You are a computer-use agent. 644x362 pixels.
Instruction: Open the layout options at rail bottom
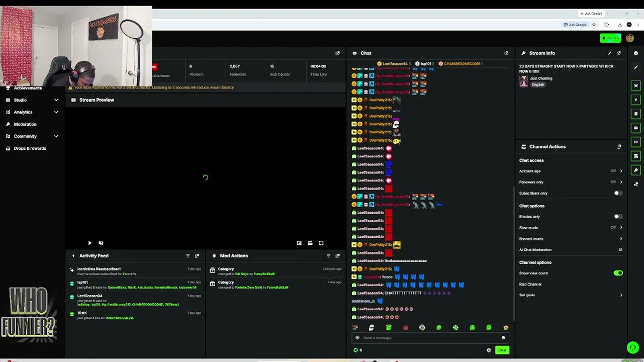coord(636,185)
